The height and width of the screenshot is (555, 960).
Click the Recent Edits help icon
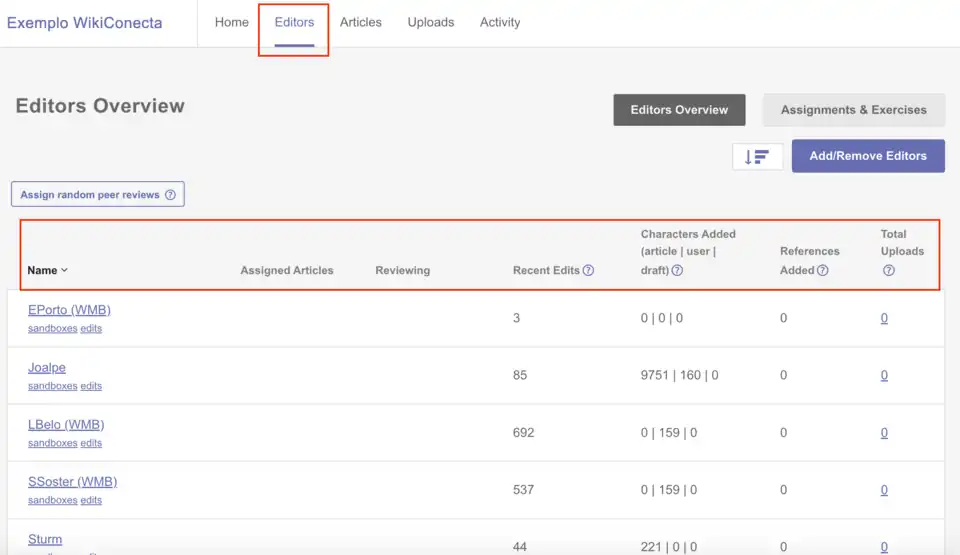tap(588, 270)
